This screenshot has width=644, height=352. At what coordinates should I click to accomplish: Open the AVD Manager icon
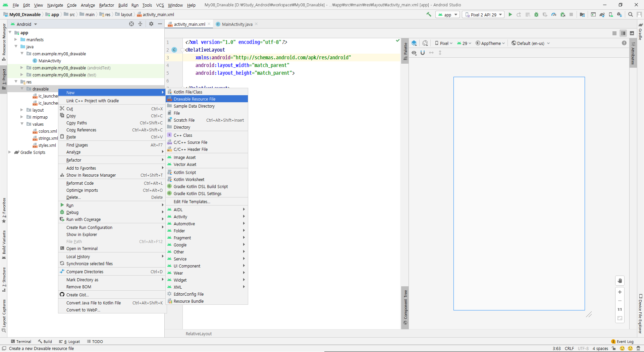[611, 14]
